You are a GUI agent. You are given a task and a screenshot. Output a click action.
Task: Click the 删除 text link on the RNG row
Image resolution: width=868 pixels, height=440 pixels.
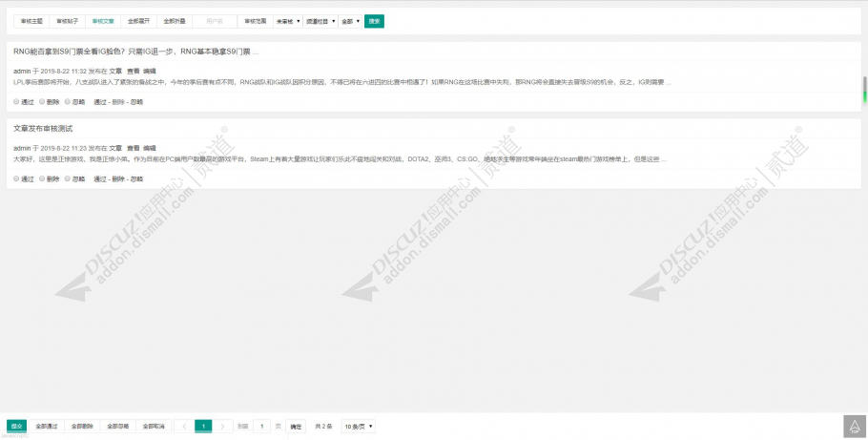[x=118, y=102]
